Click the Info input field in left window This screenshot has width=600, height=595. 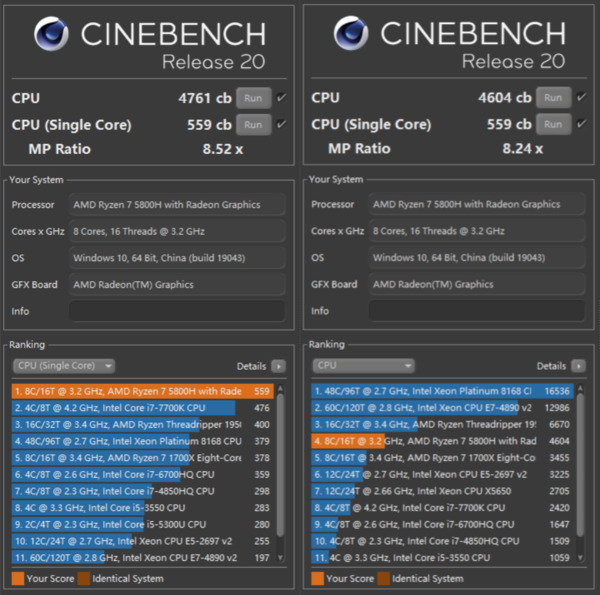coord(177,311)
